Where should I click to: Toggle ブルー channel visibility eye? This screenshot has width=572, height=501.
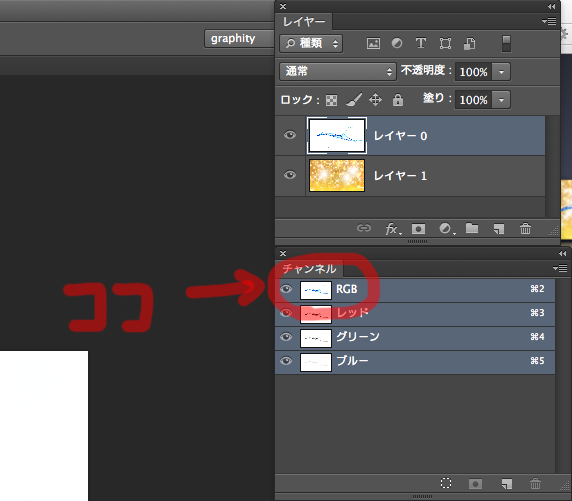point(286,361)
